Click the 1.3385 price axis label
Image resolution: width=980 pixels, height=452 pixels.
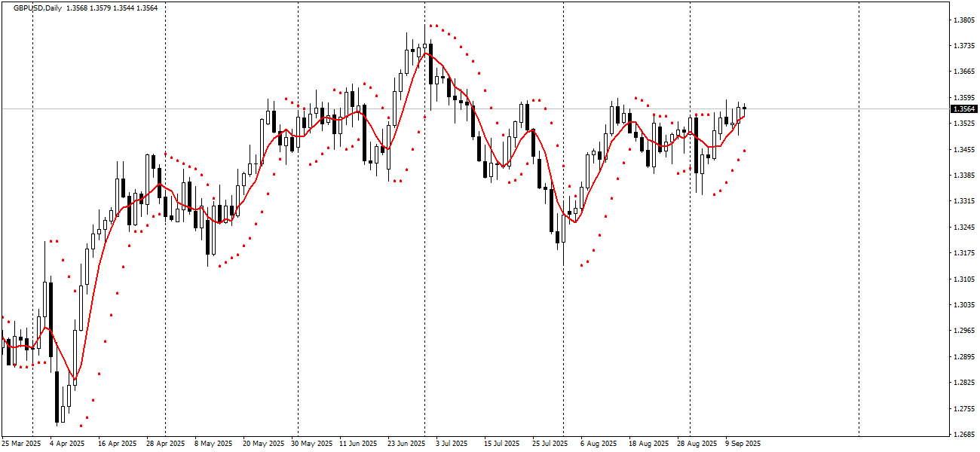click(963, 176)
